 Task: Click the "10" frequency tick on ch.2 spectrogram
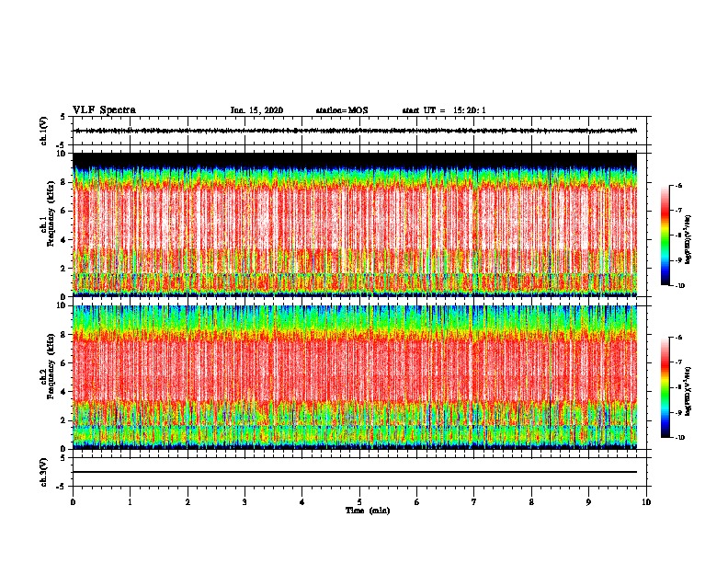point(63,305)
